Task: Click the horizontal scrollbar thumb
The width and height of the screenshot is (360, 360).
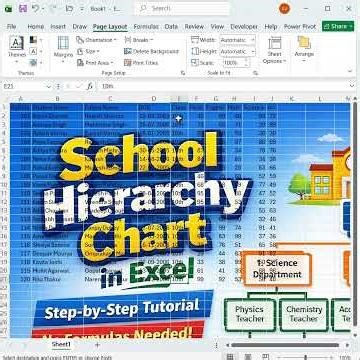Action: click(x=285, y=345)
